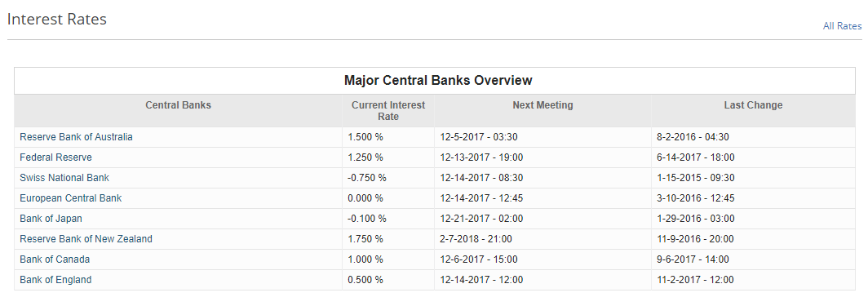
Task: Click the Last Change column header
Action: [x=753, y=105]
